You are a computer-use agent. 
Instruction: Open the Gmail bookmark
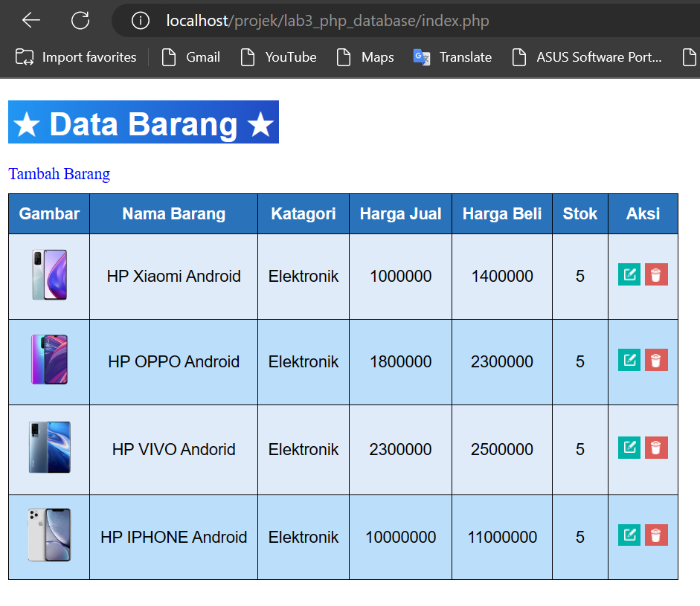190,57
